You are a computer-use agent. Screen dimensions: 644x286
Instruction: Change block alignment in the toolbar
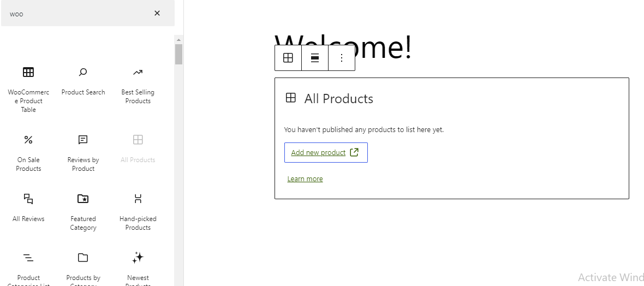315,58
